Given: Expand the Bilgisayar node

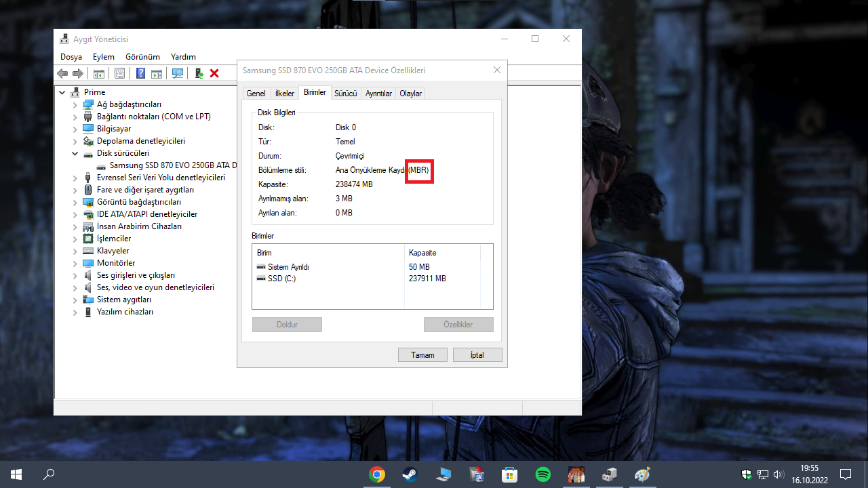Looking at the screenshot, I should (75, 129).
